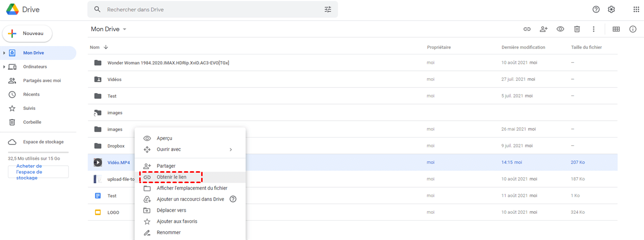Click the Nouveau button
Viewport: 644px width, 240px height.
coord(28,34)
